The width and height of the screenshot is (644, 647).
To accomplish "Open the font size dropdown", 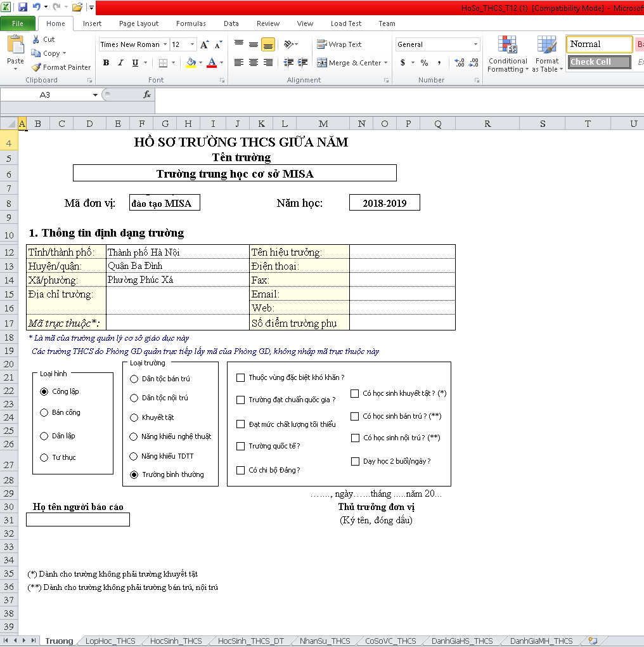I will point(192,44).
